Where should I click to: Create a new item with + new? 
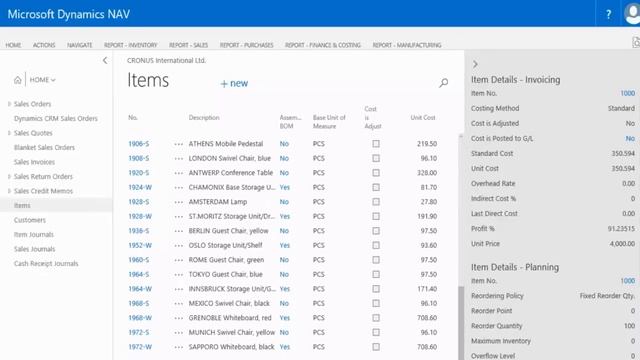[234, 83]
